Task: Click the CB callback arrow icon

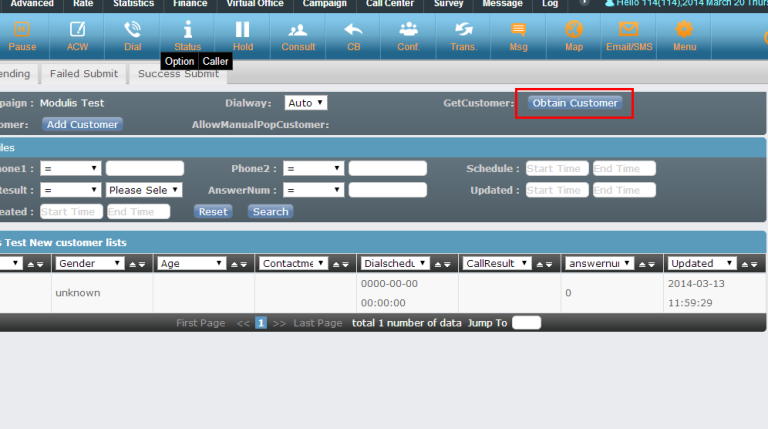Action: click(x=353, y=30)
